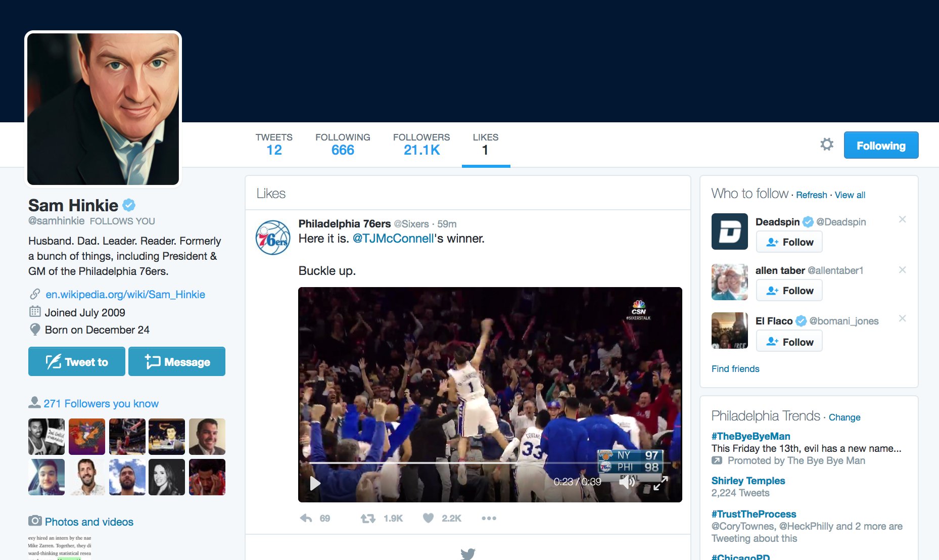Viewport: 939px width, 560px height.
Task: Retweet the Sixers tweet
Action: (368, 518)
